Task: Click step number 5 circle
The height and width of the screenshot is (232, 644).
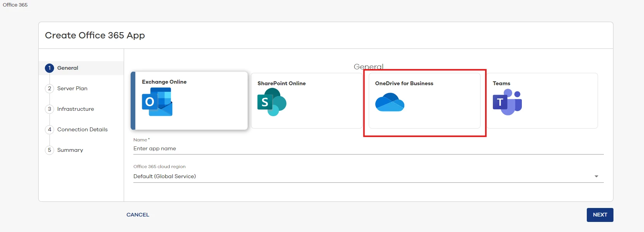Action: [x=49, y=150]
